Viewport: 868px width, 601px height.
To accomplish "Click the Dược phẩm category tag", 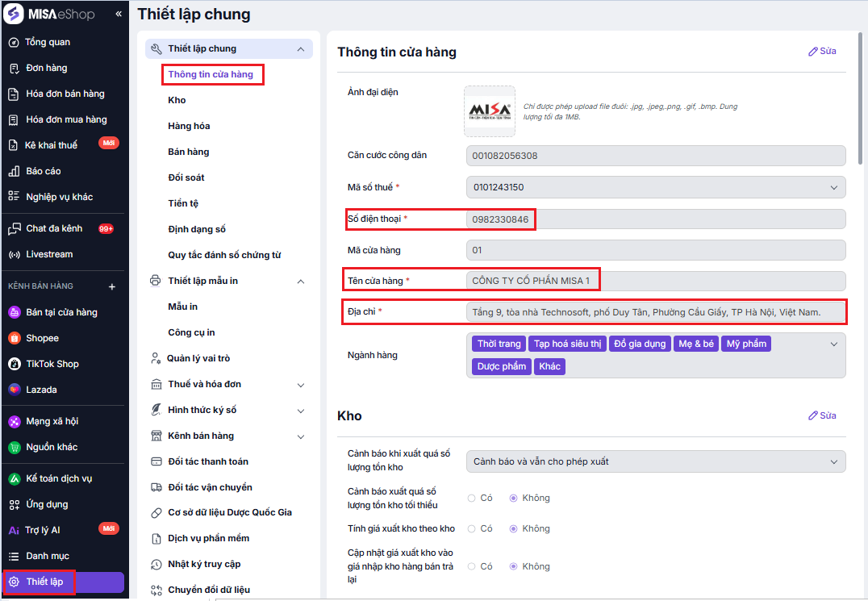I will (502, 366).
